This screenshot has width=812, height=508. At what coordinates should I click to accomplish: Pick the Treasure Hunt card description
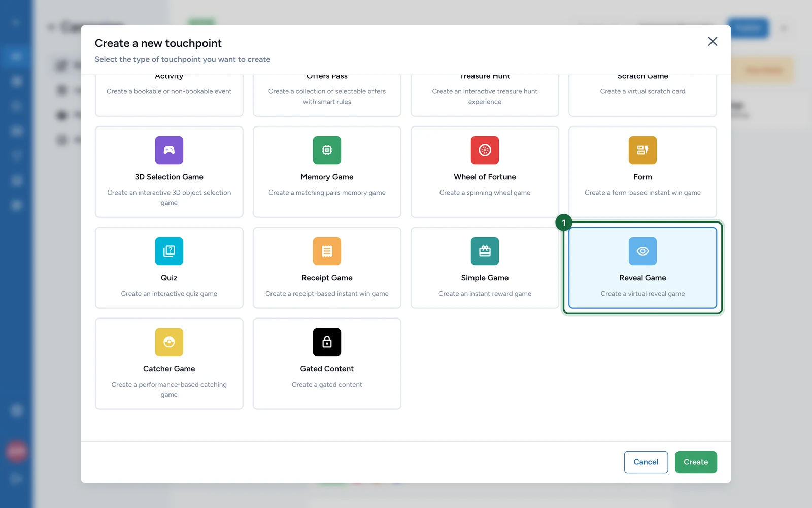[x=485, y=97]
